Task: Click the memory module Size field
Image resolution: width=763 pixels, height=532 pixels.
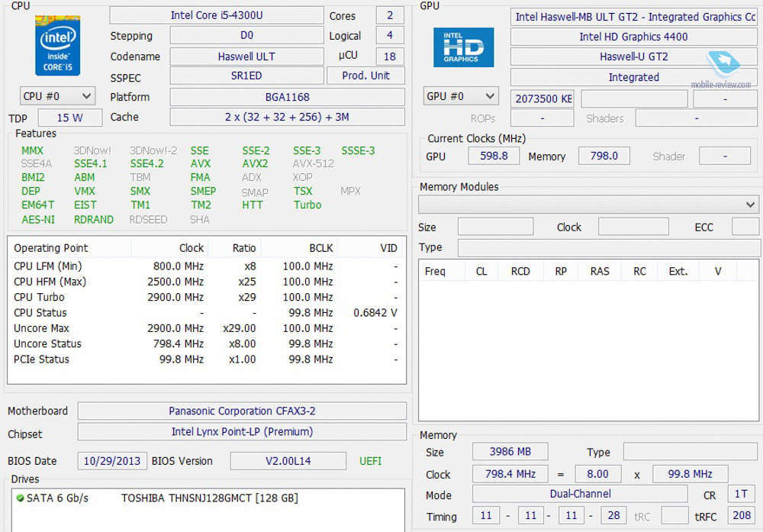Action: (495, 227)
